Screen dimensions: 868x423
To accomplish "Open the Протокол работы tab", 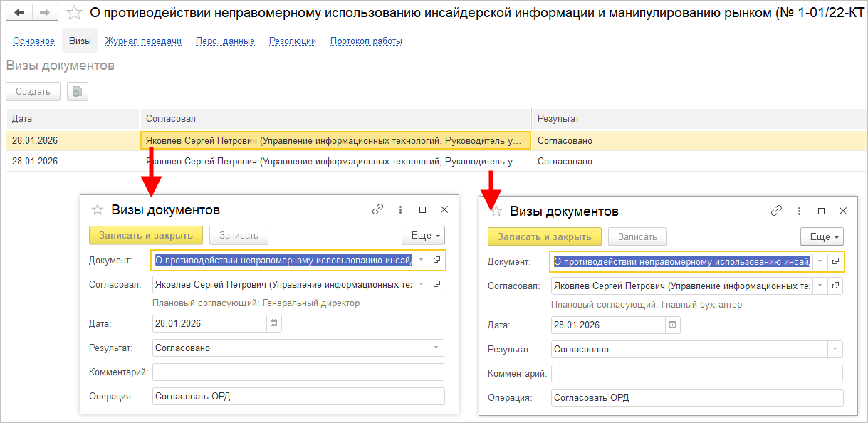I will 366,41.
